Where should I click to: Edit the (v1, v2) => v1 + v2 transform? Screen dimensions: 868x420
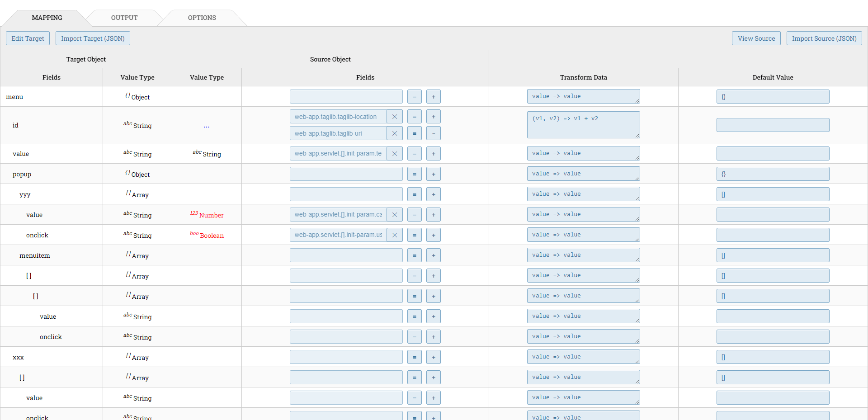[x=584, y=125]
